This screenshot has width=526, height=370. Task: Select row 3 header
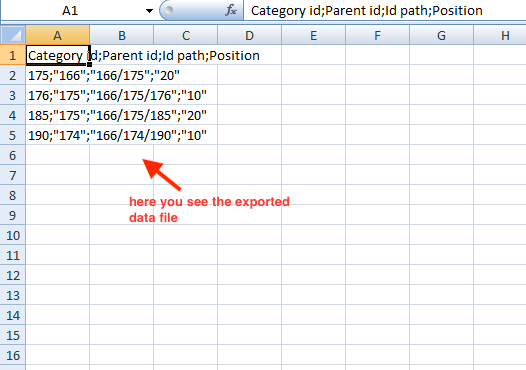13,95
